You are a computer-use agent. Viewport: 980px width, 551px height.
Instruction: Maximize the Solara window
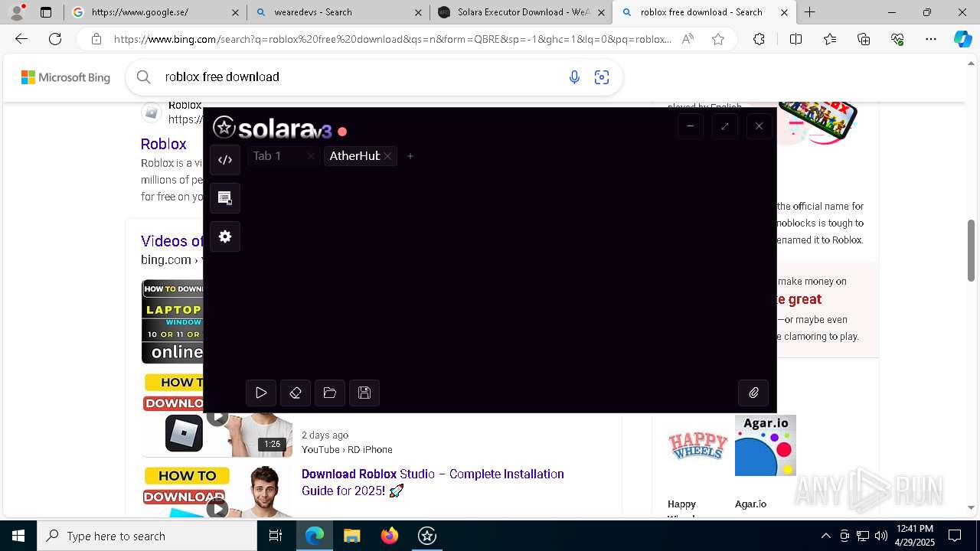pos(724,126)
